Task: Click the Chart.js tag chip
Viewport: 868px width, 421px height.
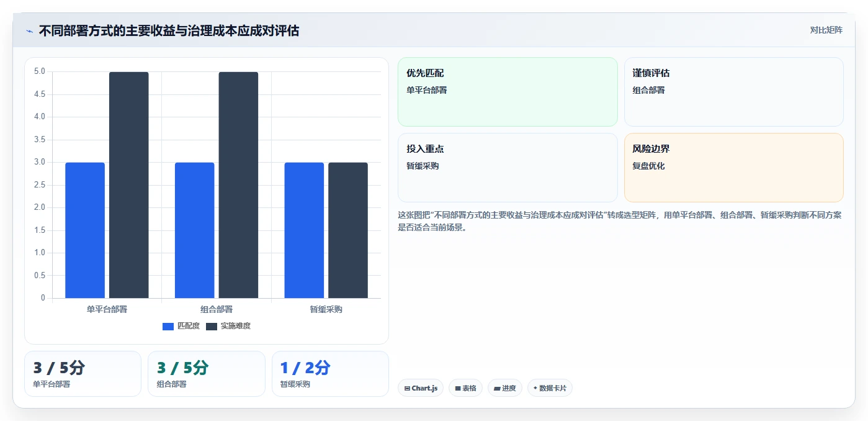Action: [x=421, y=388]
